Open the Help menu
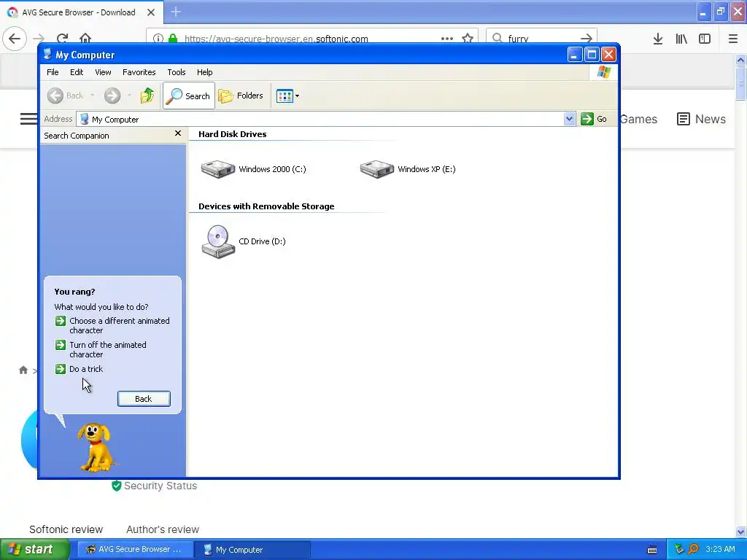The width and height of the screenshot is (747, 560). [205, 72]
